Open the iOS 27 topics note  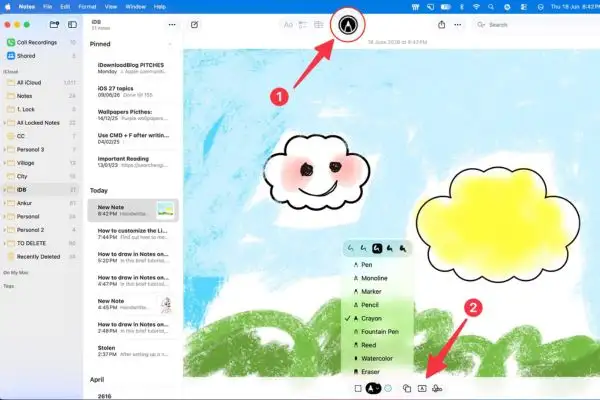tap(133, 91)
